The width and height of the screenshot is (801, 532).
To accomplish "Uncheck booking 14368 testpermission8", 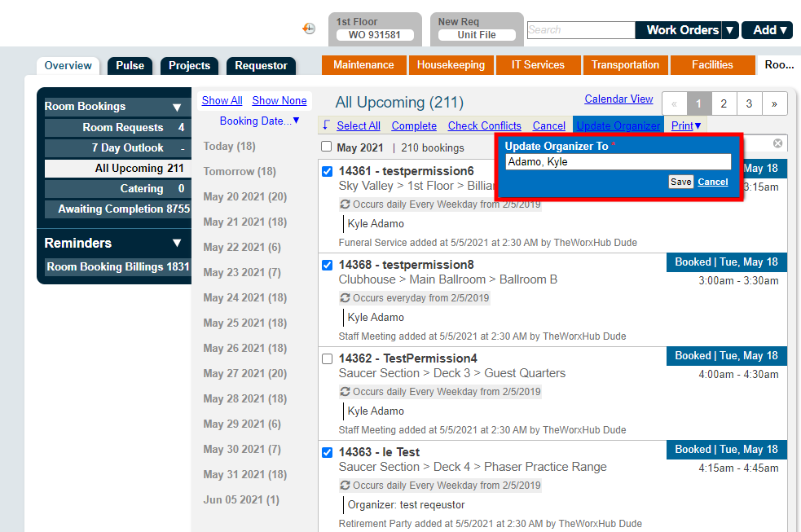I will [328, 266].
